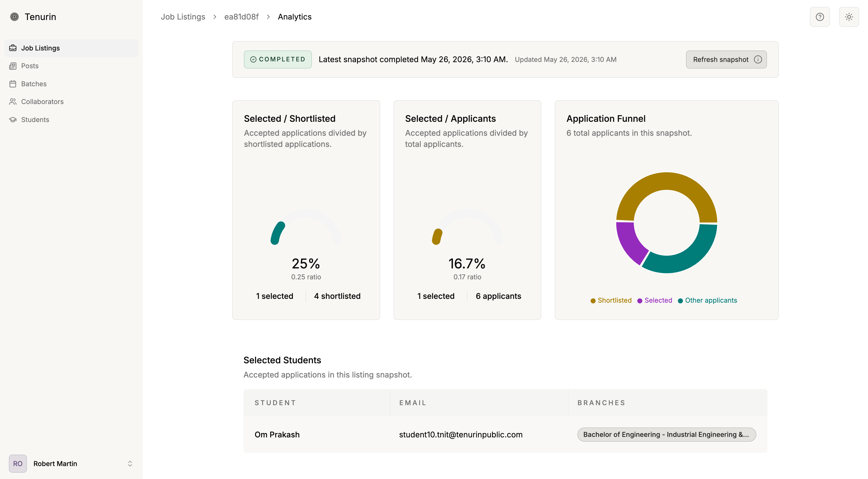868x479 pixels.
Task: Click '1 selected' in the Selected / Shortlisted card
Action: click(275, 296)
